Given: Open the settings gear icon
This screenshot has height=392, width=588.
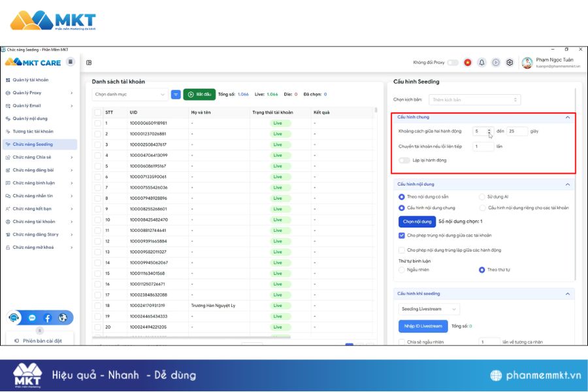Looking at the screenshot, I should point(510,63).
